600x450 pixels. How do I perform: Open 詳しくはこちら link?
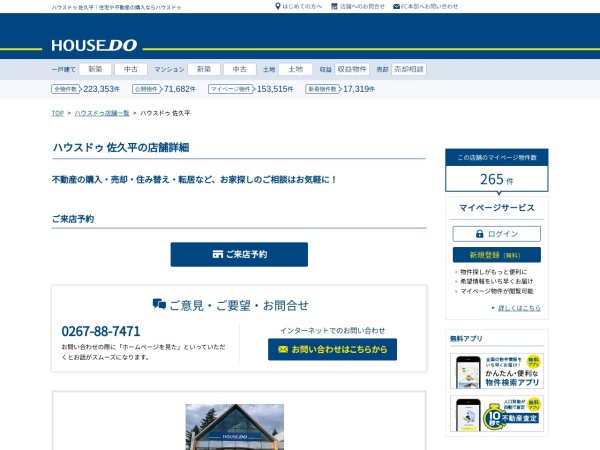(x=519, y=308)
